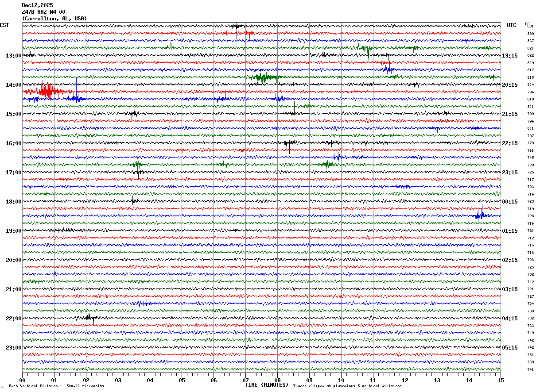Select the Z47B HHZ N4 00 station label
Screen dimensions: 536x392
43,12
